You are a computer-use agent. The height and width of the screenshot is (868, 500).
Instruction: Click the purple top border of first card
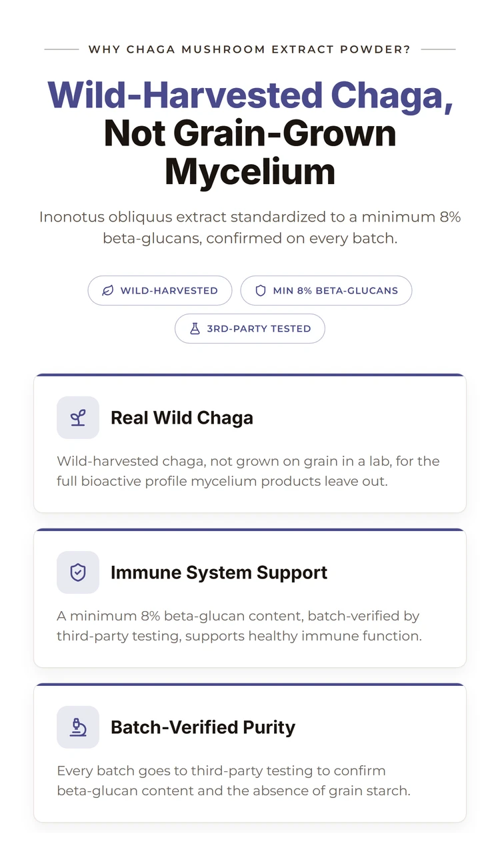pyautogui.click(x=250, y=375)
